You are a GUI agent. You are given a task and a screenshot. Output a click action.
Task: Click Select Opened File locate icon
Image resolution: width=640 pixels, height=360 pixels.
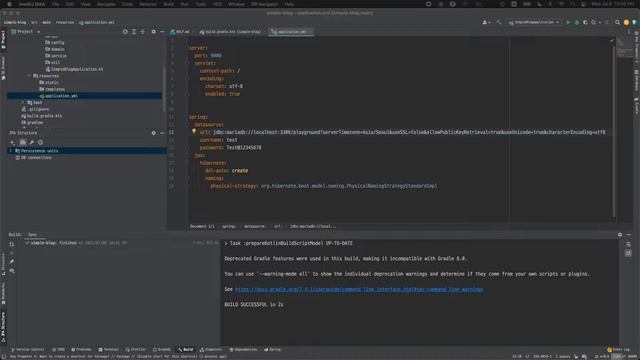[x=125, y=31]
